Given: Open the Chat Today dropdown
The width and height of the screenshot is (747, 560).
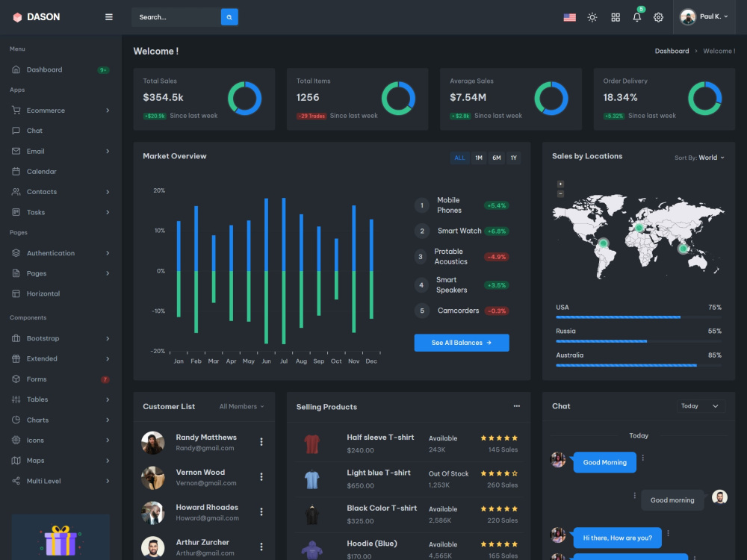Looking at the screenshot, I should tap(701, 406).
